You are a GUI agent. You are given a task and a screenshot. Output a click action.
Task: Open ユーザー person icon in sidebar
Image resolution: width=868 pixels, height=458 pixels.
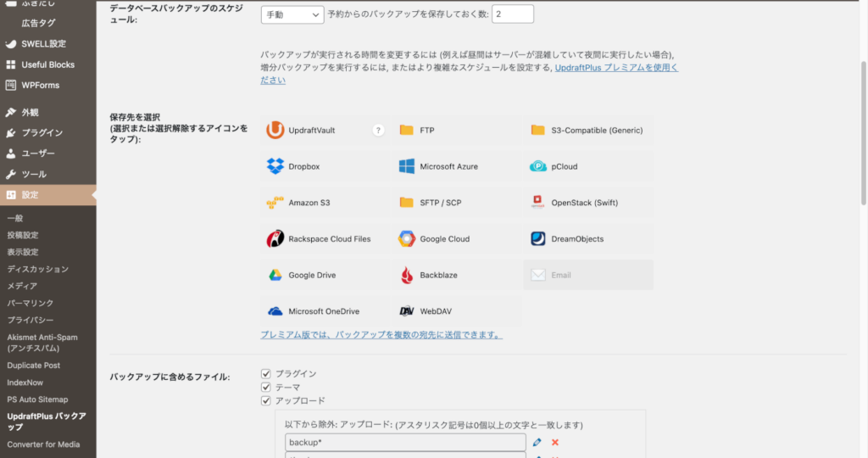pyautogui.click(x=10, y=154)
